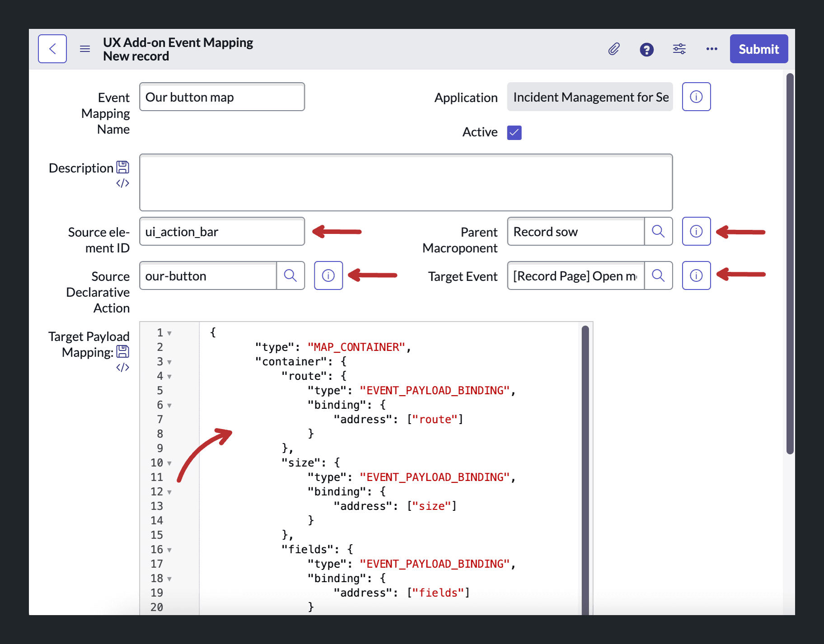Open the form personalization sliders icon

(679, 49)
